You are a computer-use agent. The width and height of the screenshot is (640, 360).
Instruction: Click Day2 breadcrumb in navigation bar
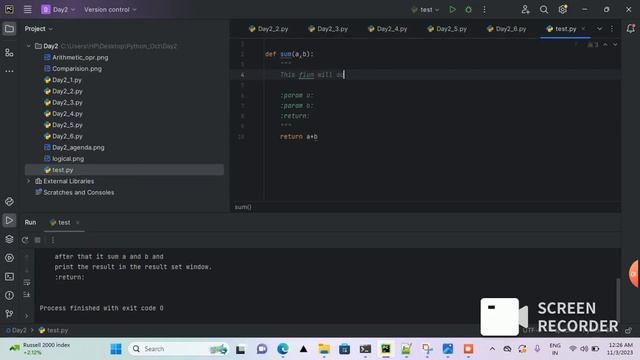[x=16, y=330]
